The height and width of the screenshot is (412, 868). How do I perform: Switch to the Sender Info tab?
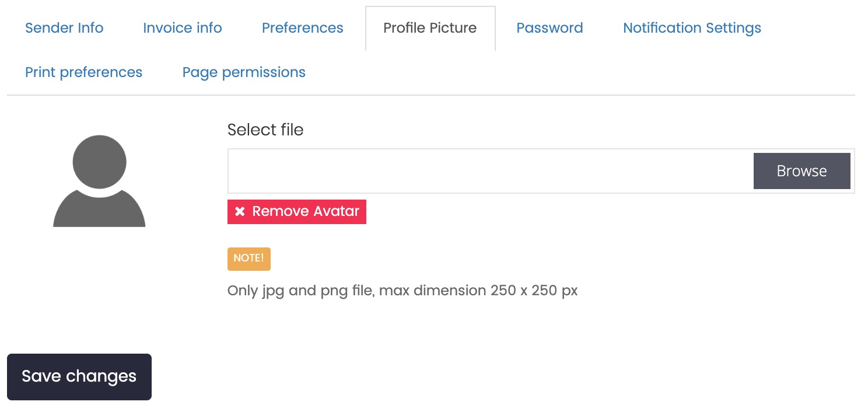(x=64, y=28)
